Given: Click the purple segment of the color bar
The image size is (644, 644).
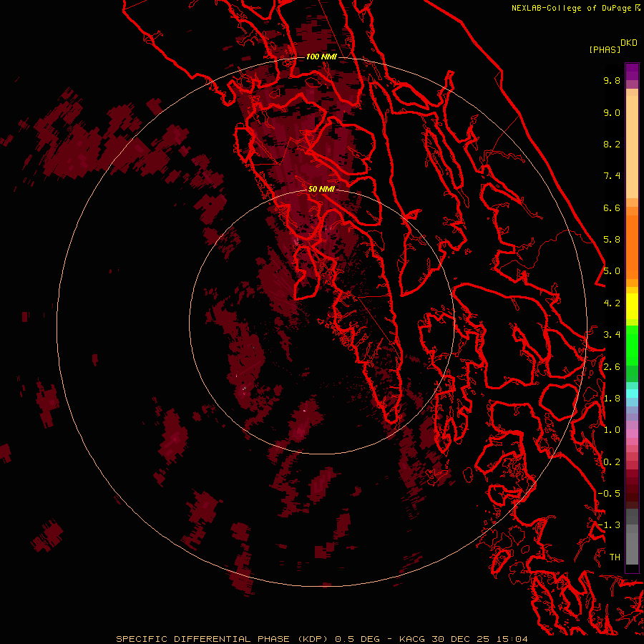Looking at the screenshot, I should 632,72.
